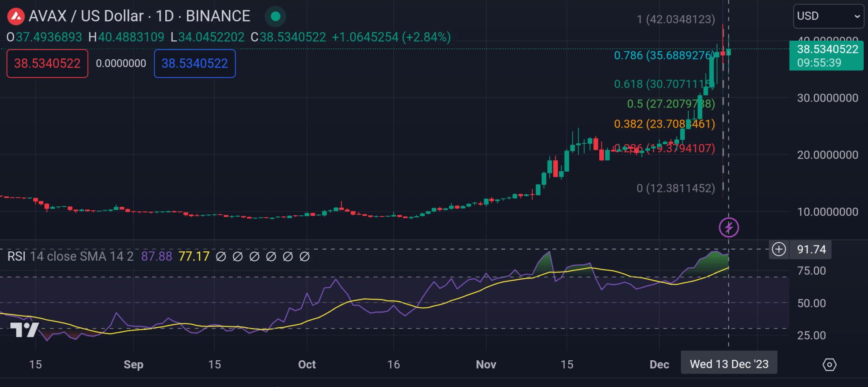Click the Wed 13 Dec '23 date label

pos(729,364)
